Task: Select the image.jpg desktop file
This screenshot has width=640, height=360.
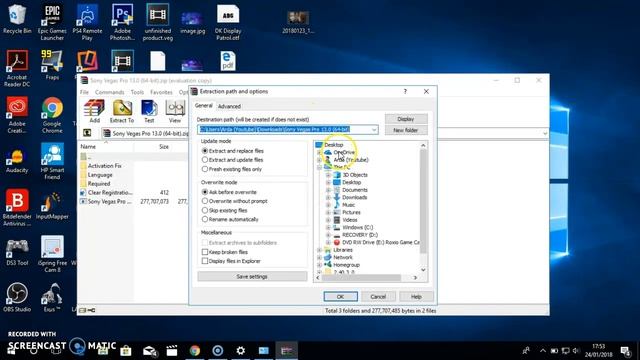Action: pos(192,22)
